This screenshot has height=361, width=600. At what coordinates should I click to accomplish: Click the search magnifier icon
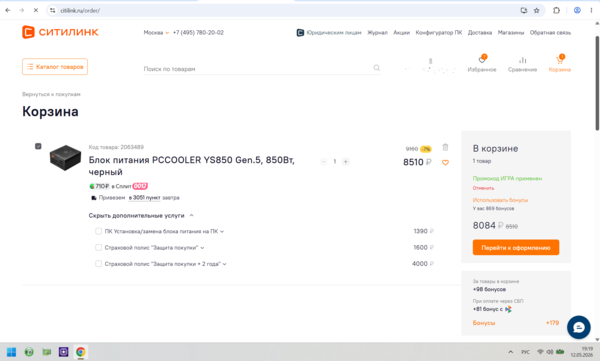click(377, 68)
